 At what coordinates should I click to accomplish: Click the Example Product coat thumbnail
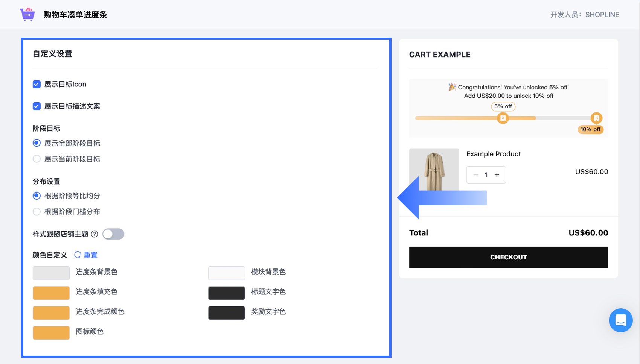click(x=434, y=170)
